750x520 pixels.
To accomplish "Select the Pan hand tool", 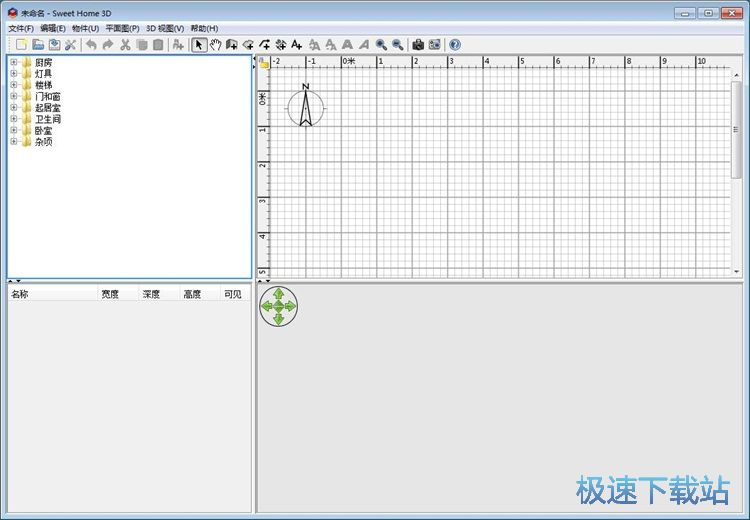I will pos(215,44).
